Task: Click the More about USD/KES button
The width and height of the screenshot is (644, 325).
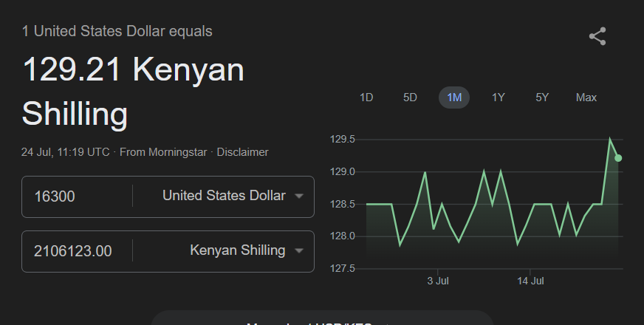Action: coord(322,321)
